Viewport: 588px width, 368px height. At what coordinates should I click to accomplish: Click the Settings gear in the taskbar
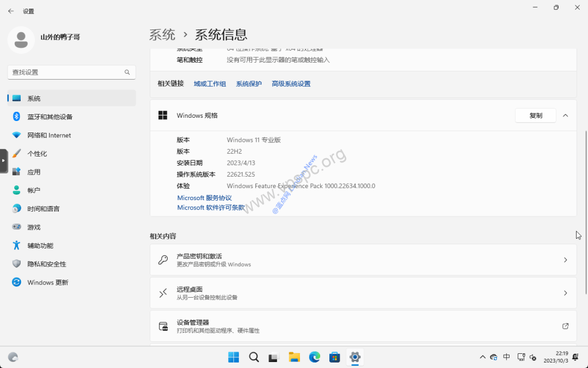click(x=355, y=357)
